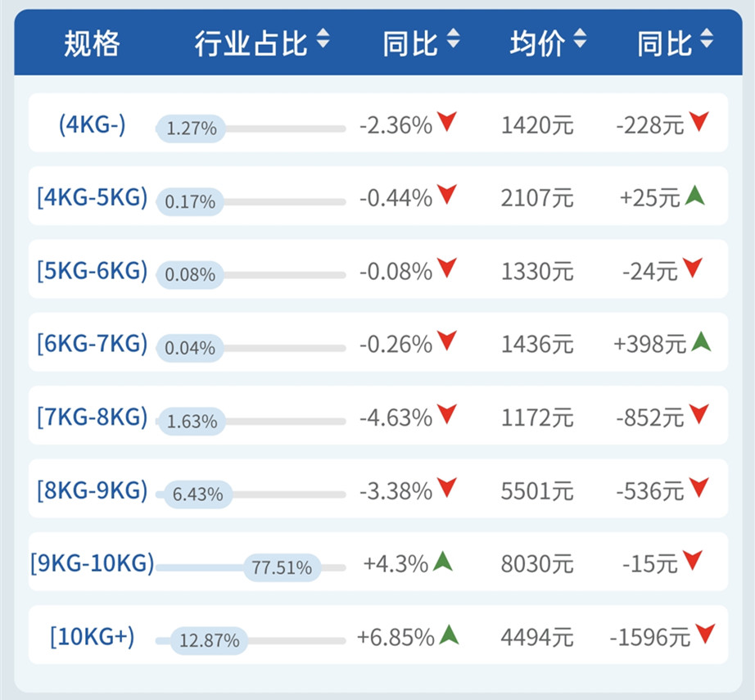The height and width of the screenshot is (700, 755).
Task: Click red down arrow beside -3.38%
Action: coord(446,489)
